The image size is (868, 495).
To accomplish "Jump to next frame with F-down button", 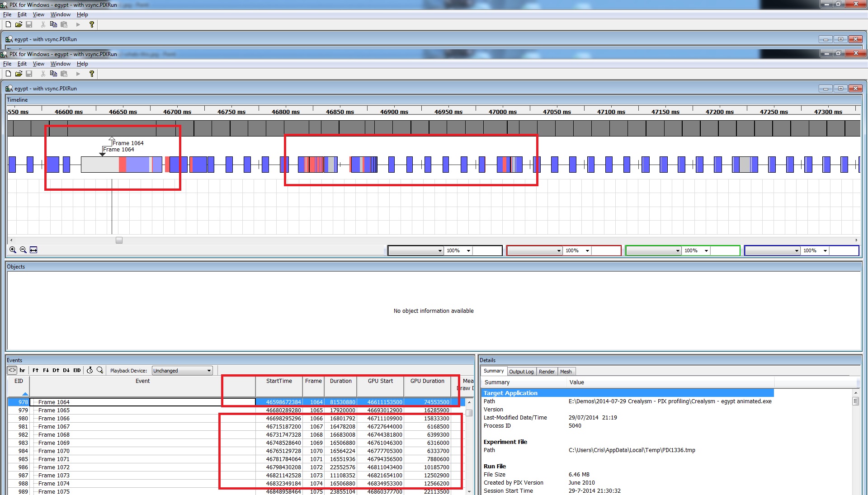I will (46, 370).
